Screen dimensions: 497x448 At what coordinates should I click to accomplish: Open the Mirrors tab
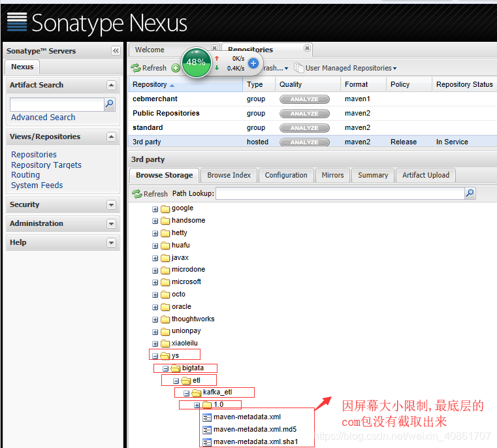click(332, 175)
